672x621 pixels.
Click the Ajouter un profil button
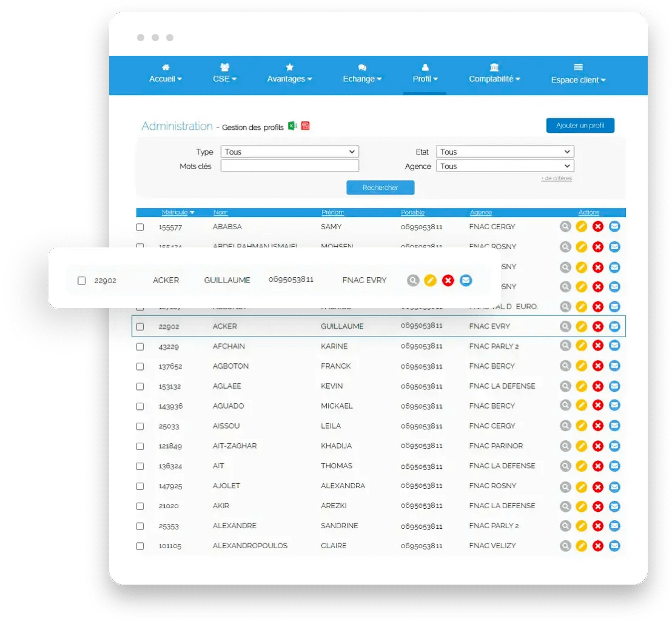[580, 126]
